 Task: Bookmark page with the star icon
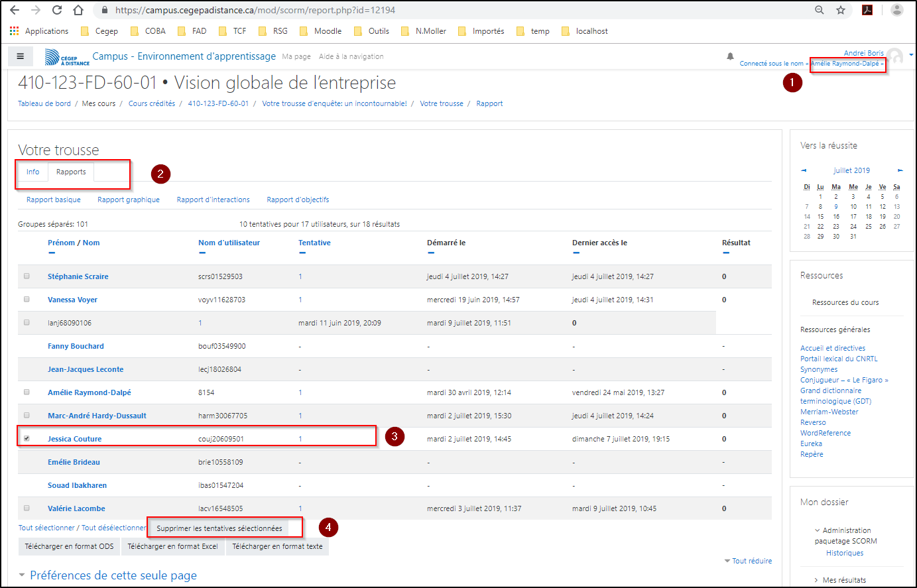(841, 10)
